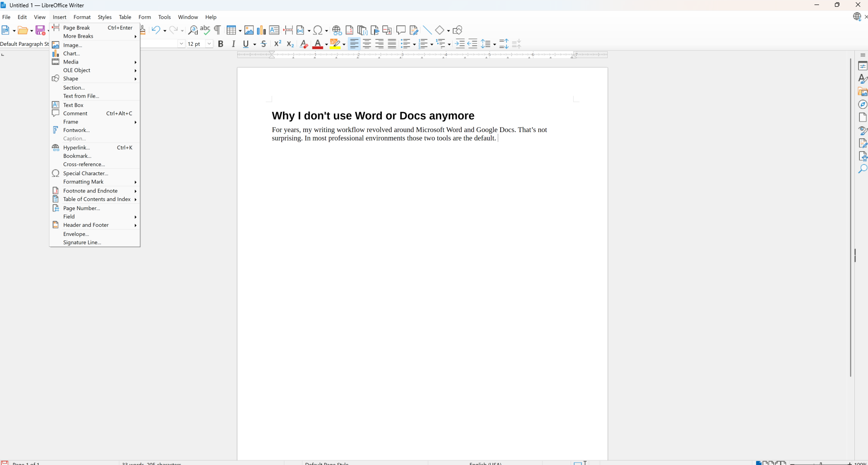868x465 pixels.
Task: Apply red font color swatch
Action: coord(317,44)
